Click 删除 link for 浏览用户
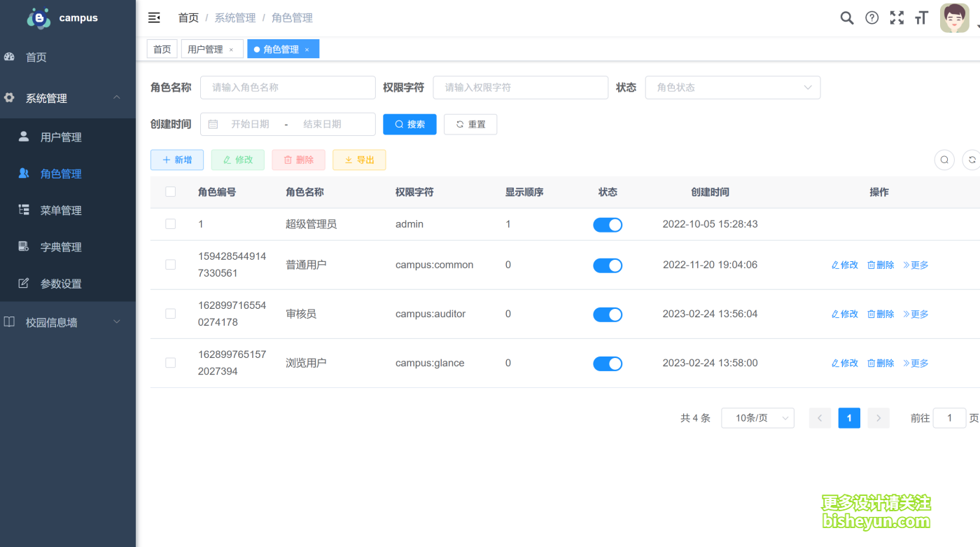Image resolution: width=980 pixels, height=547 pixels. coord(881,363)
